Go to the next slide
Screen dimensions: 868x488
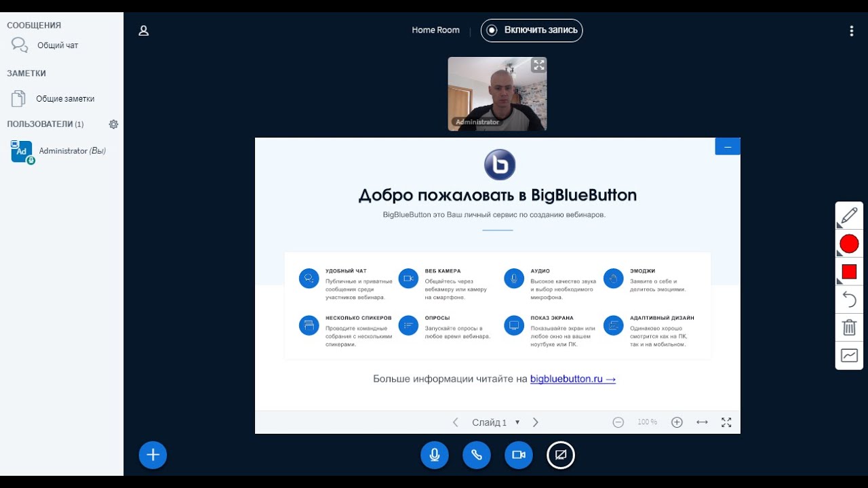536,422
